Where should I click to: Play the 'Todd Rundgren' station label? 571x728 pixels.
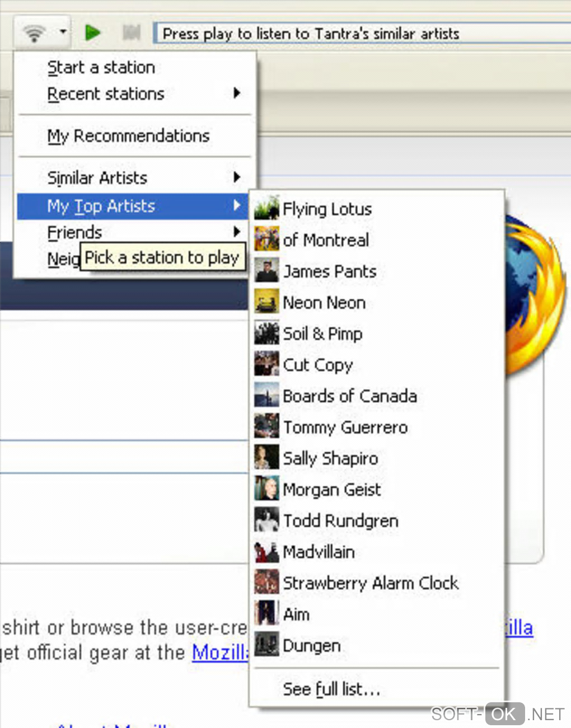[x=341, y=521]
